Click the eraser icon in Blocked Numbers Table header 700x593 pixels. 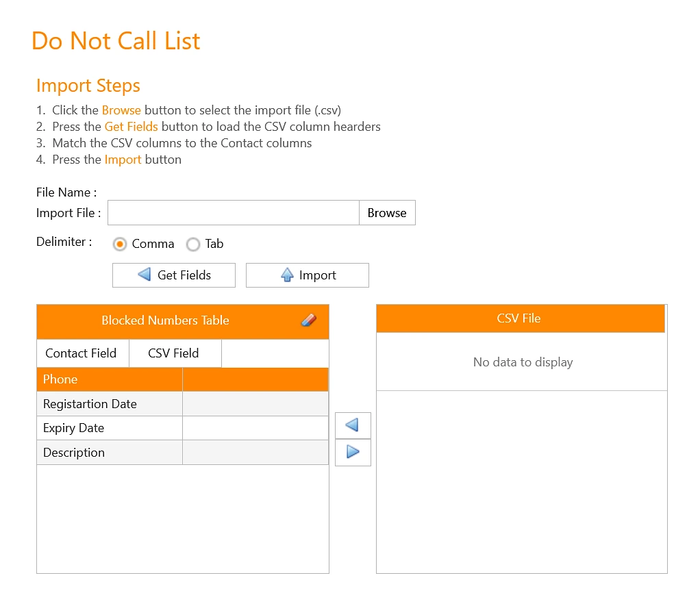pos(308,320)
